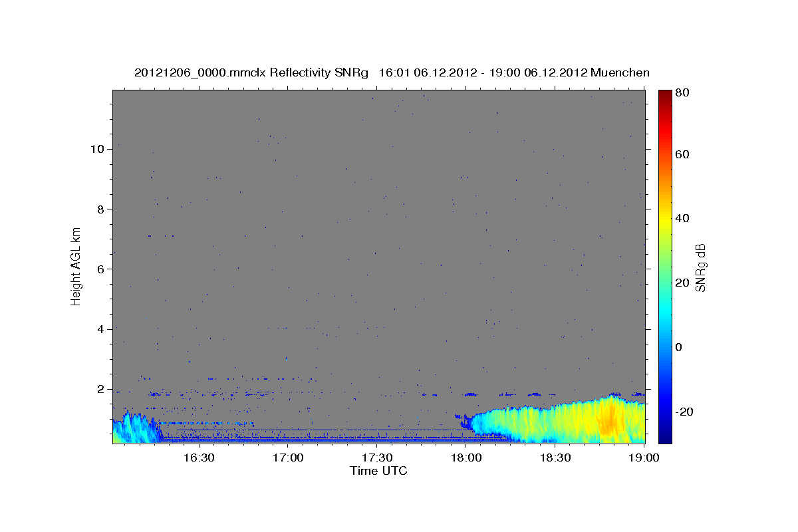The image size is (798, 532).
Task: Click the plot title text '20121206_0000.mmclx Reflectivity SNRg'
Action: point(251,72)
